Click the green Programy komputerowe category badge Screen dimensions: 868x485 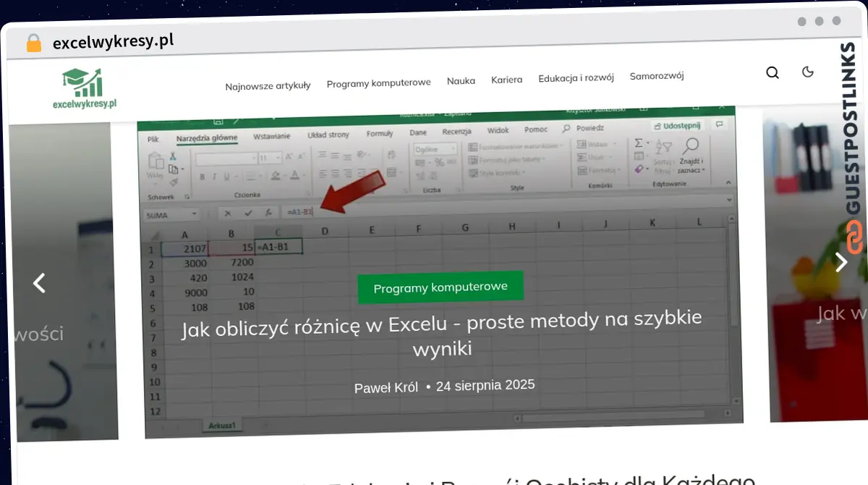pyautogui.click(x=440, y=287)
